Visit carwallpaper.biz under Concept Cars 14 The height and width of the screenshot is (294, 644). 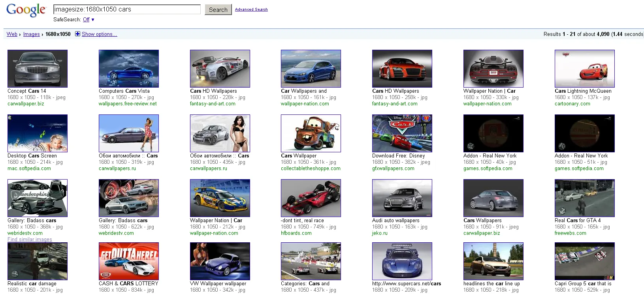(26, 104)
